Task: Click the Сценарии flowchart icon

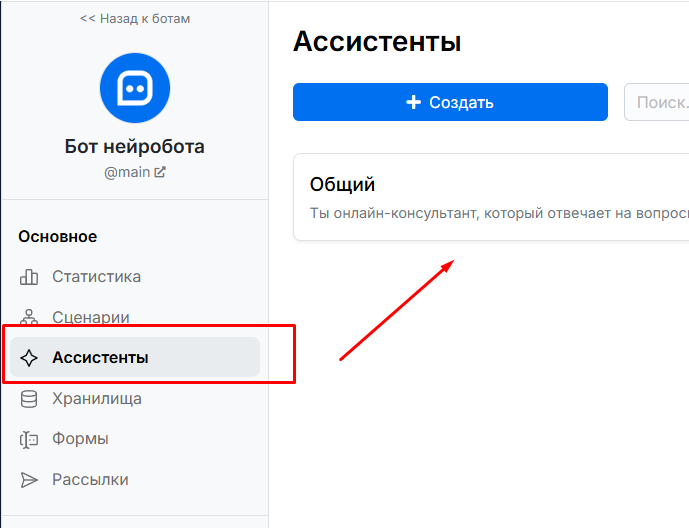Action: pos(29,317)
